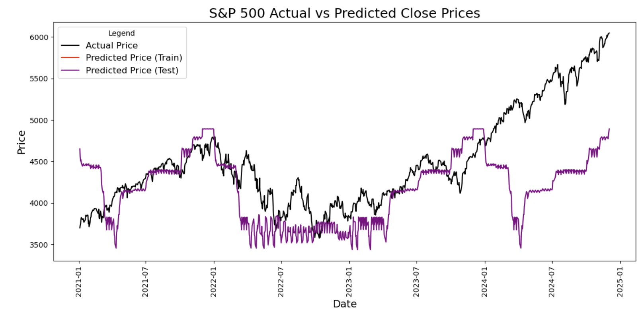The image size is (644, 316).
Task: Select the 'Actual Price' legend label
Action: (x=111, y=45)
